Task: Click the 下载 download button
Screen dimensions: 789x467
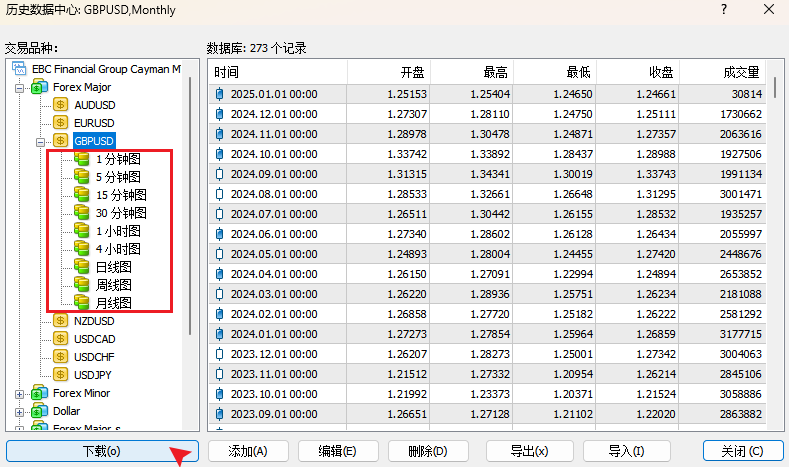Action: tap(101, 451)
